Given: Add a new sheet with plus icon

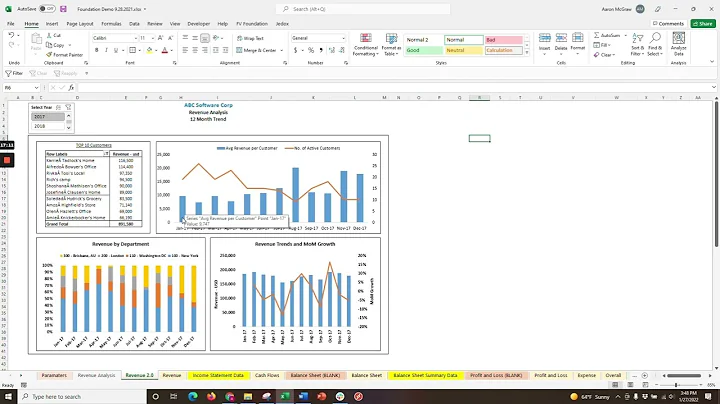Looking at the screenshot, I should coord(645,375).
